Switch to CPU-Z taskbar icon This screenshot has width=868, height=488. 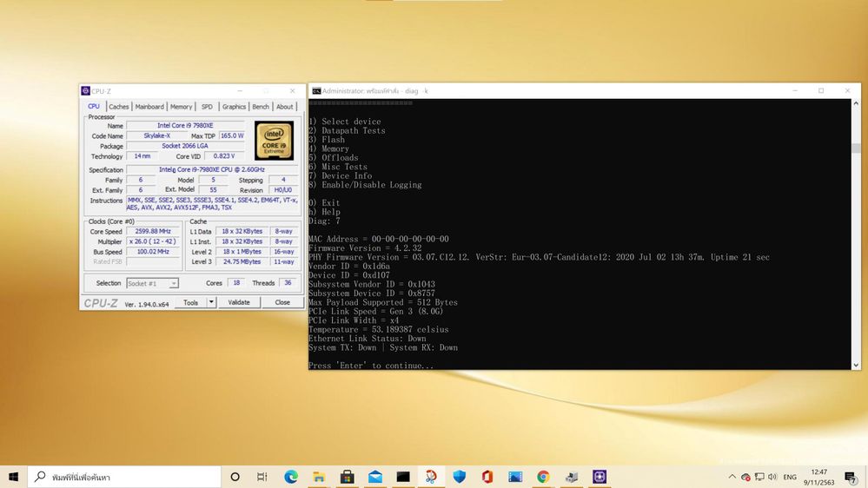click(600, 477)
